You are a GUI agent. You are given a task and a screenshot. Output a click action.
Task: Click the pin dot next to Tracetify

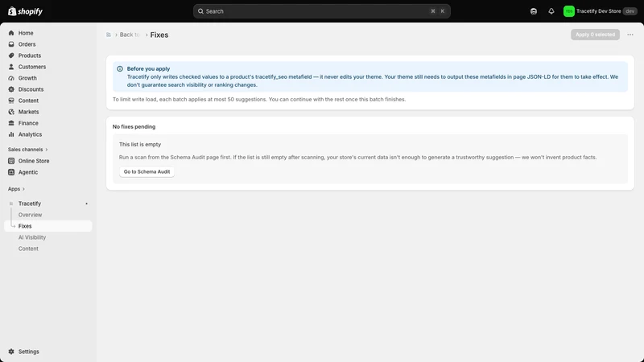[x=87, y=204]
